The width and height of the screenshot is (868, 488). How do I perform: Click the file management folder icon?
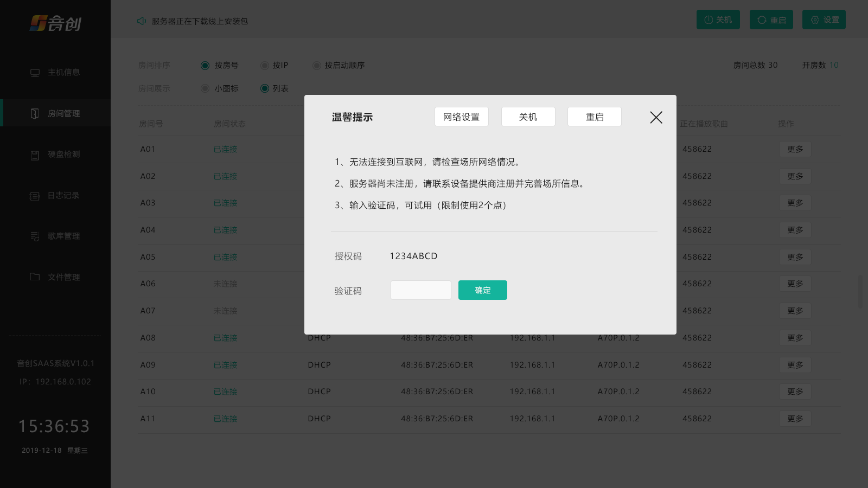click(x=35, y=277)
